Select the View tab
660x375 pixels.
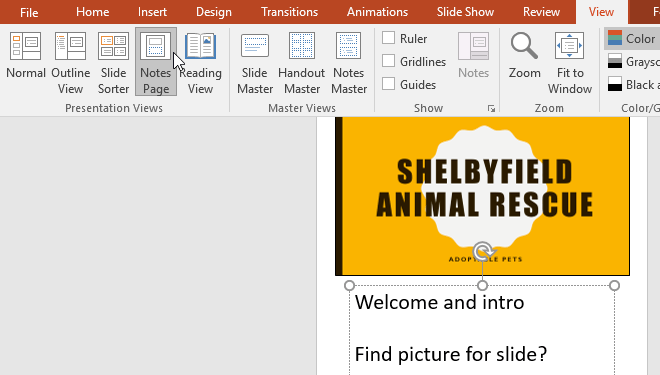coord(601,12)
